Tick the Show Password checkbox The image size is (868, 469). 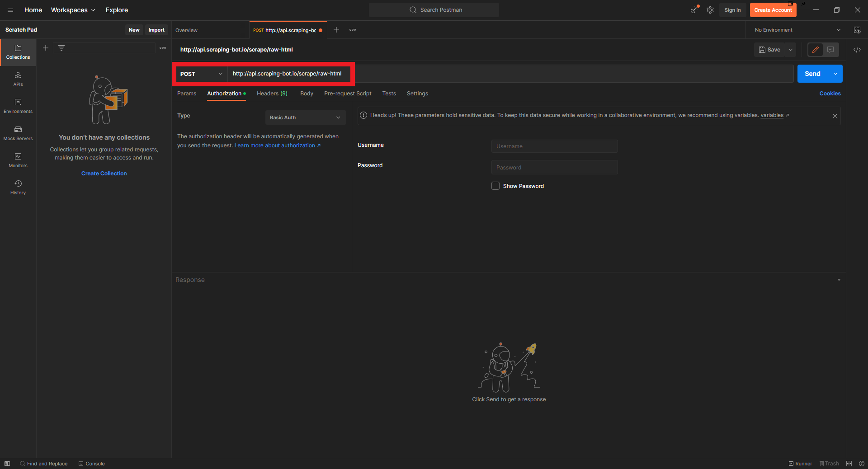[x=495, y=186]
